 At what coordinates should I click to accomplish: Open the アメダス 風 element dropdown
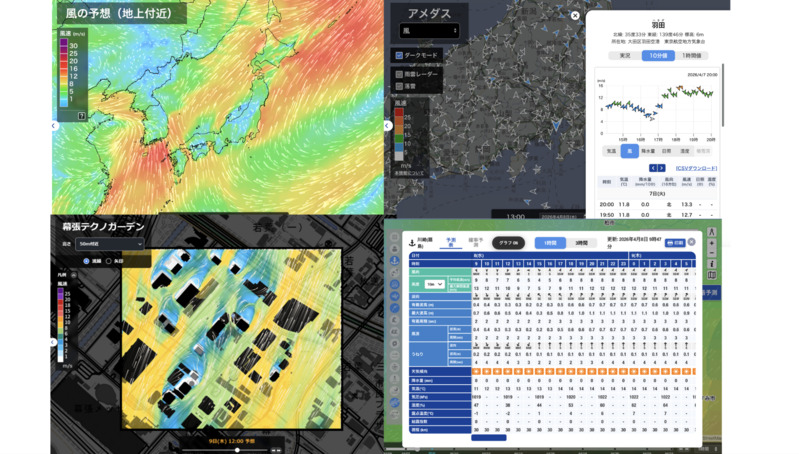[427, 31]
